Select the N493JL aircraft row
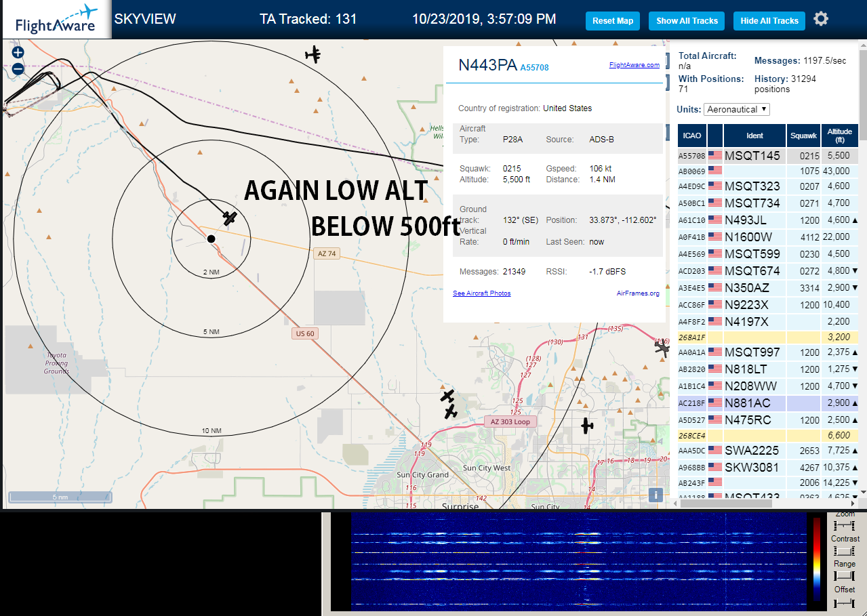Screen dimensions: 867x616 click(x=768, y=220)
